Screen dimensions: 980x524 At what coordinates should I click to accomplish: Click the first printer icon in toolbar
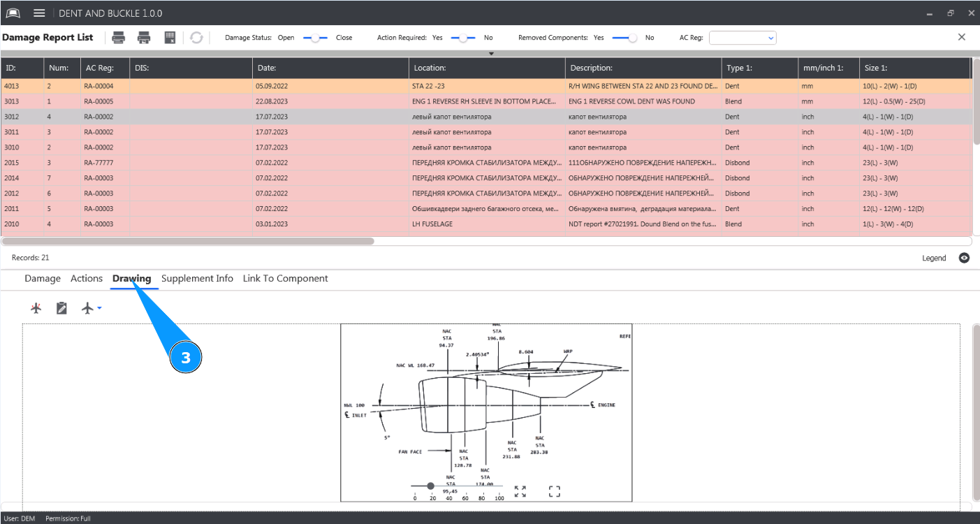pyautogui.click(x=119, y=38)
